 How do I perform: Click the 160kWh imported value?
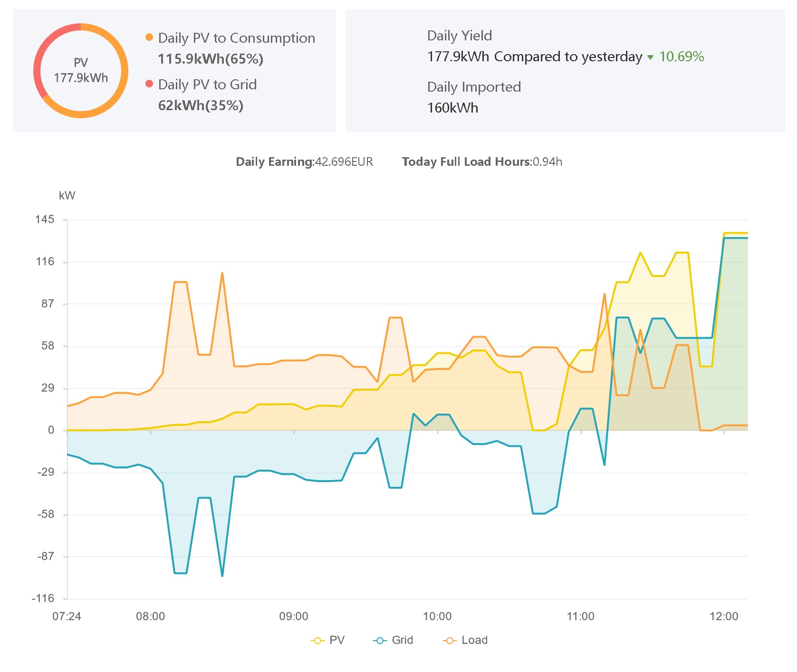(x=452, y=108)
